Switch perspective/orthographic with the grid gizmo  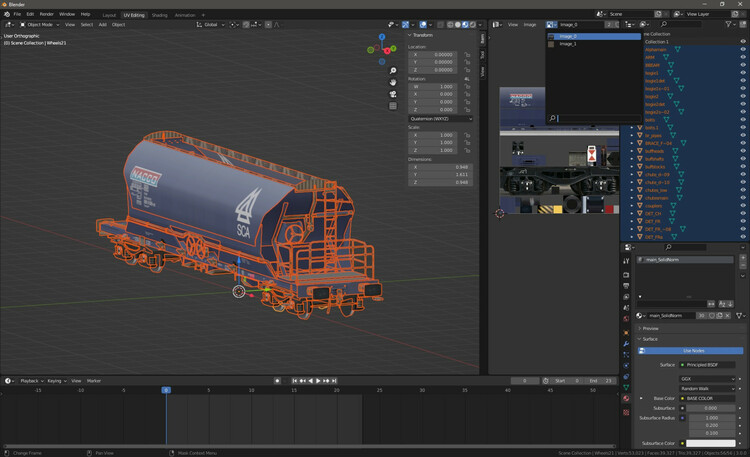[x=393, y=106]
